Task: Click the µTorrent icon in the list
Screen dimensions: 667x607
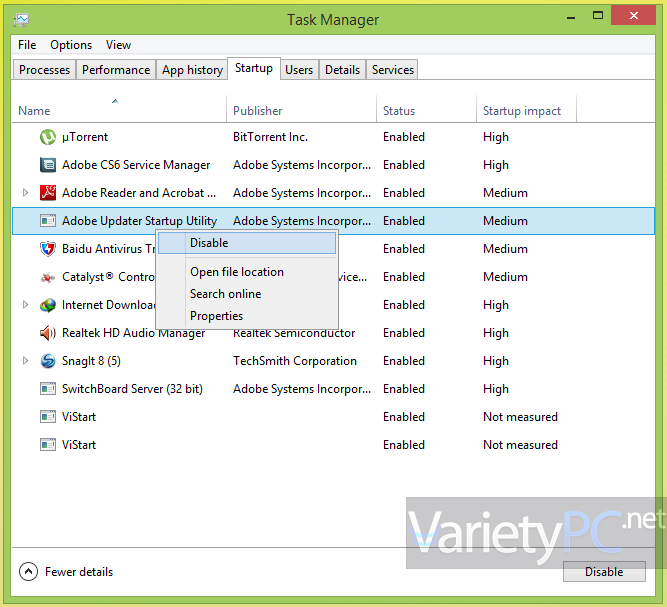Action: [48, 137]
